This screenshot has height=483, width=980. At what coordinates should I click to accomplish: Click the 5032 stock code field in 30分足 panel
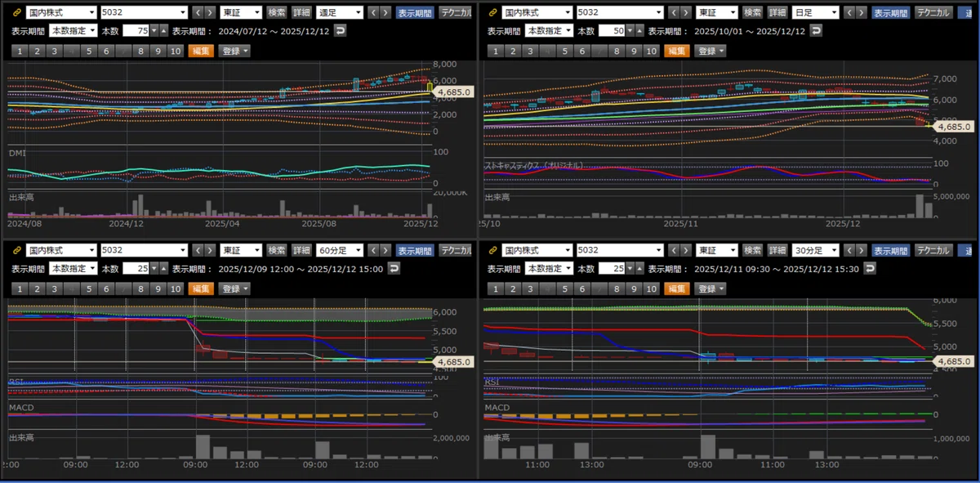(x=619, y=251)
